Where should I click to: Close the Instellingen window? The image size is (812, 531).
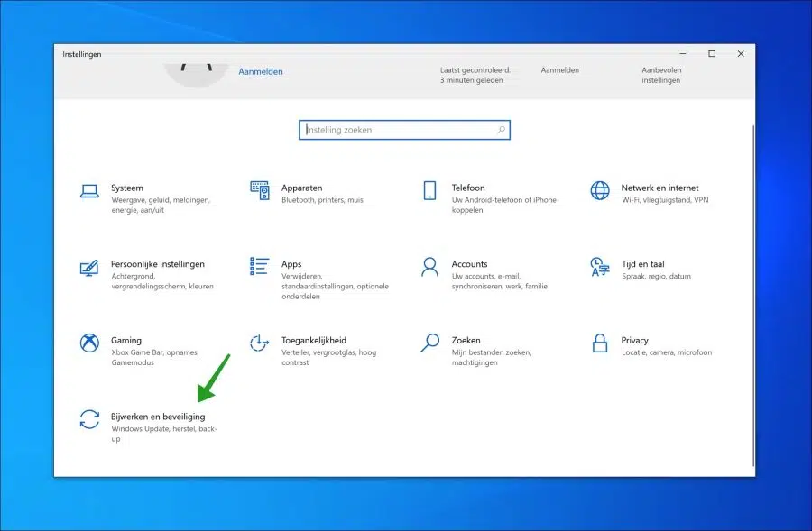point(741,54)
